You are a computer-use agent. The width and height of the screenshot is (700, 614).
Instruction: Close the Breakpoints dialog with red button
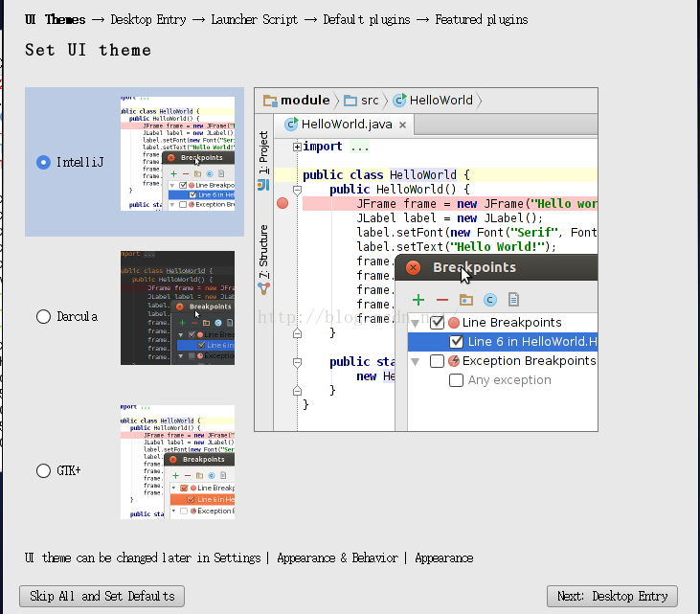click(x=414, y=267)
